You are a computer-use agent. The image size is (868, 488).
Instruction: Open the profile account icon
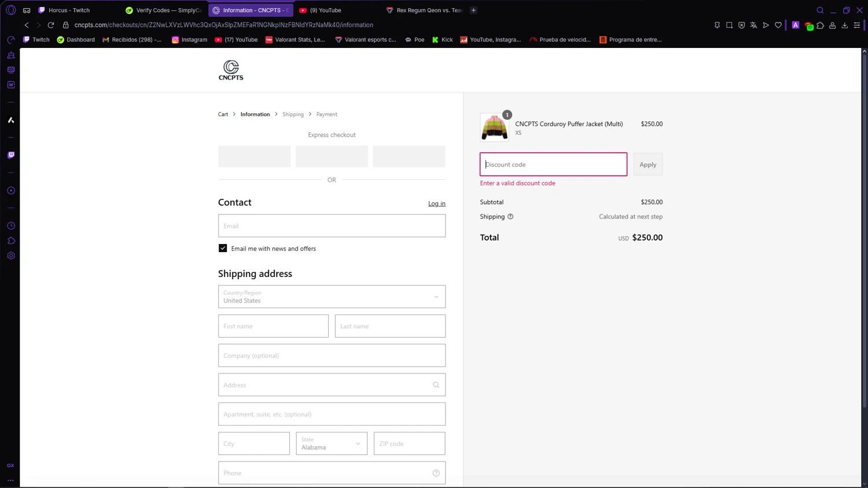pyautogui.click(x=833, y=25)
